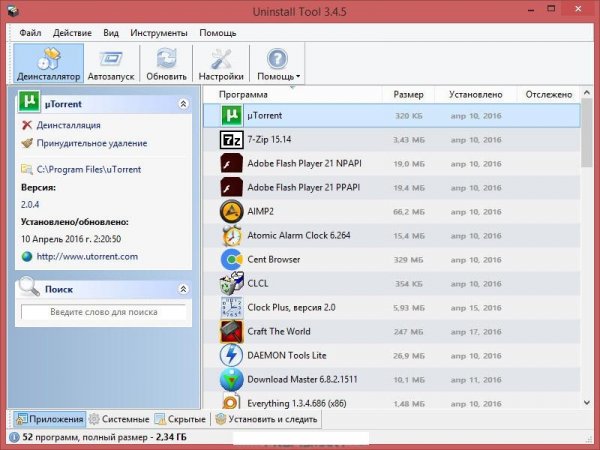This screenshot has height=450, width=600.
Task: Collapse the Поиск search panel
Action: (183, 289)
